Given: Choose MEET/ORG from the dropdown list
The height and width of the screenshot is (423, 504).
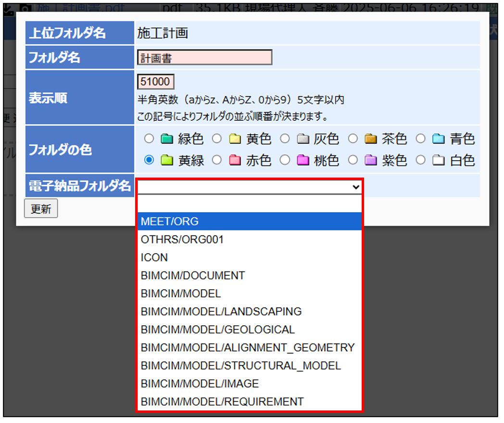Looking at the screenshot, I should click(x=249, y=221).
